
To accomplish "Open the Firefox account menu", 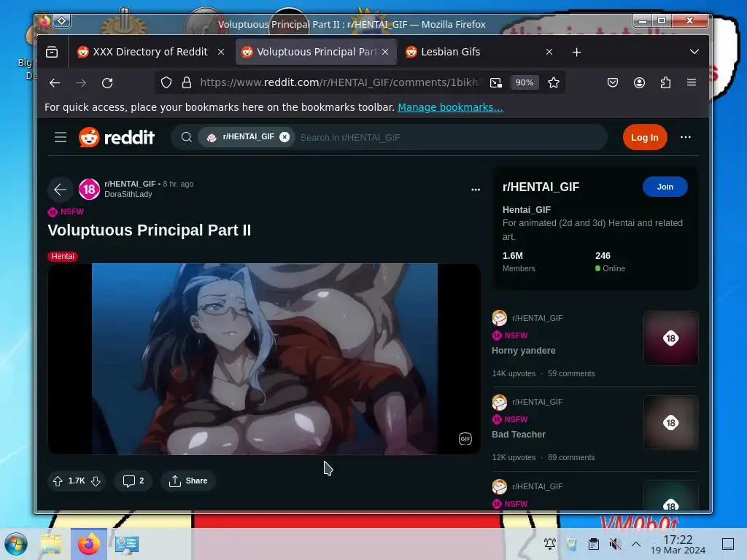I will 639,83.
